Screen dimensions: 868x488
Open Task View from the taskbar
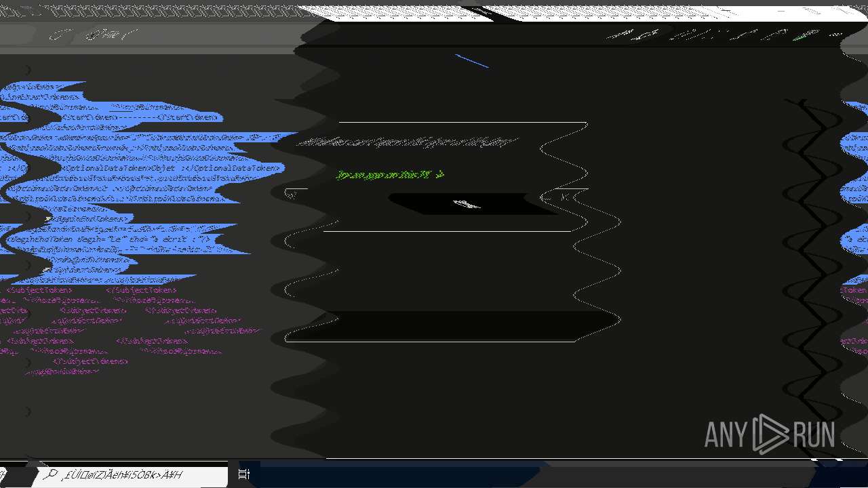[x=243, y=474]
